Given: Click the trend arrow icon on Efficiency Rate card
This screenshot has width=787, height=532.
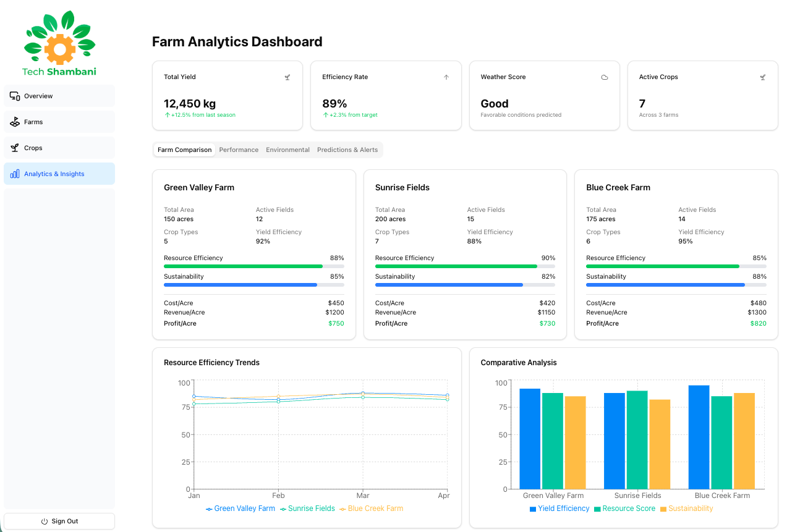Looking at the screenshot, I should (x=446, y=77).
